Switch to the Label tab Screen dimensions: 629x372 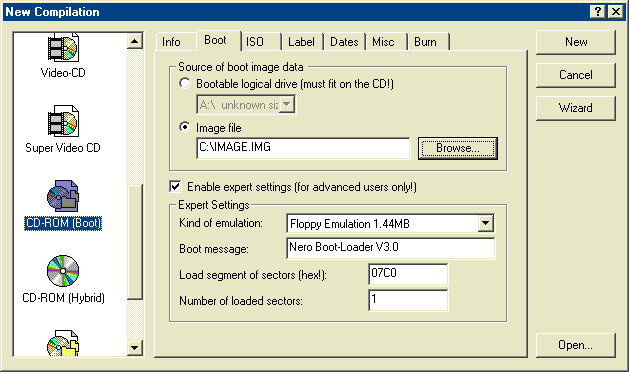302,42
